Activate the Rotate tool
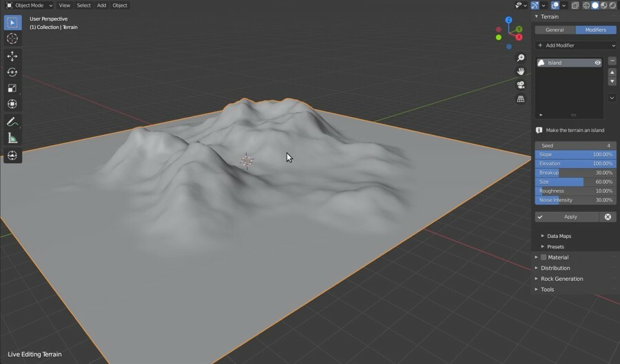The width and height of the screenshot is (620, 364). coord(12,72)
